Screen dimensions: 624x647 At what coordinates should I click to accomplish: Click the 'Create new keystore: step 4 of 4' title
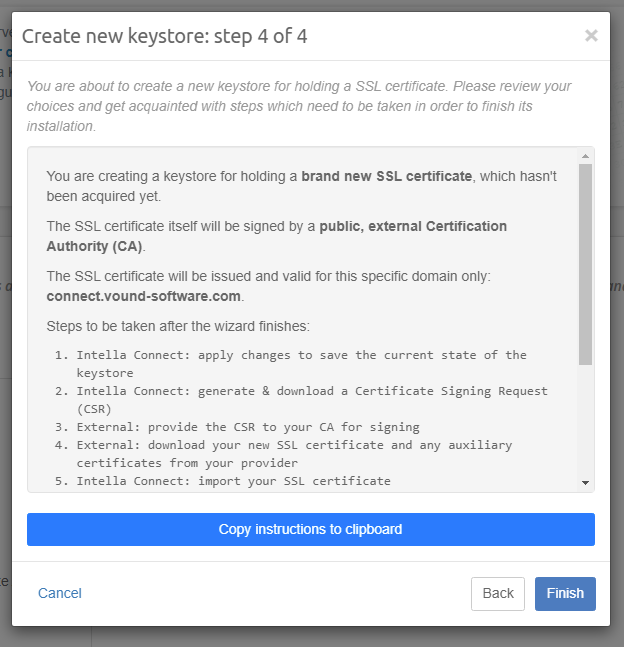165,37
